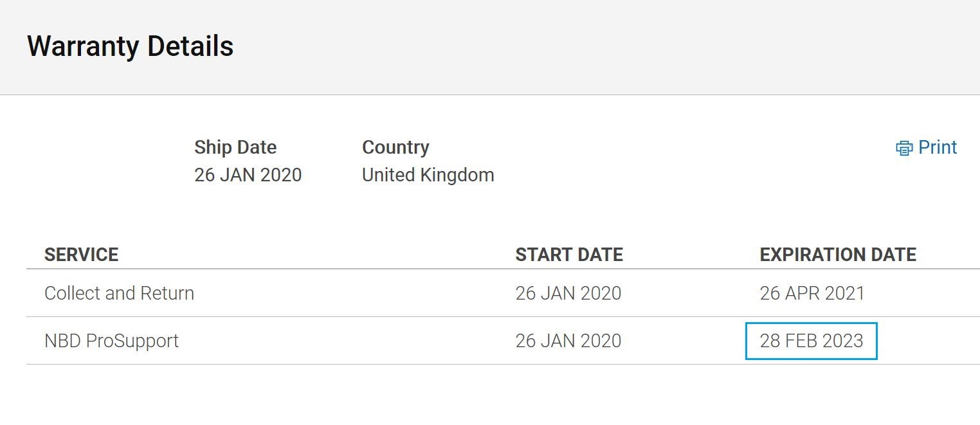Open the Print link
980x425 pixels.
927,147
